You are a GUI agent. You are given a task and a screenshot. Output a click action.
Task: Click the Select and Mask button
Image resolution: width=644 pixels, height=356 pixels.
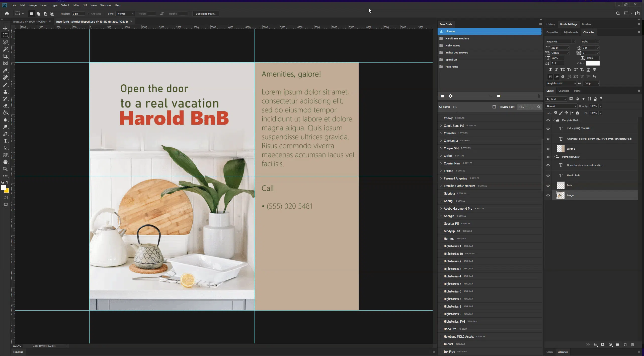pos(206,14)
